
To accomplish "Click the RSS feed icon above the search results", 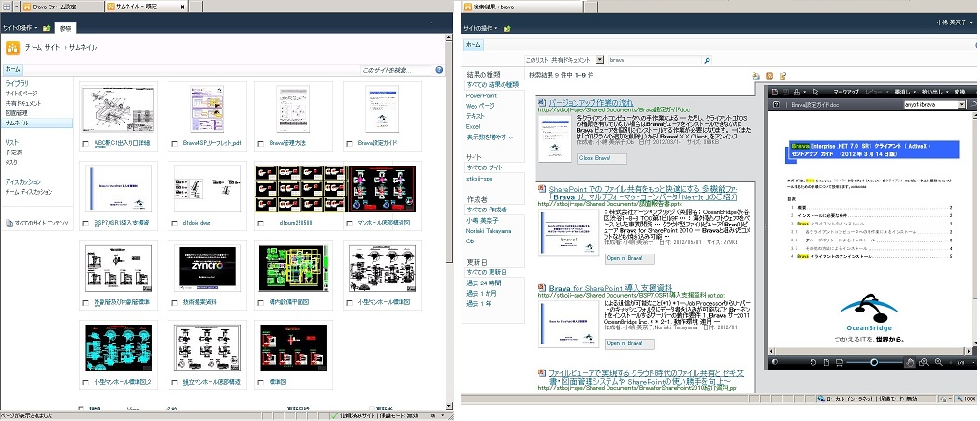I will 769,76.
